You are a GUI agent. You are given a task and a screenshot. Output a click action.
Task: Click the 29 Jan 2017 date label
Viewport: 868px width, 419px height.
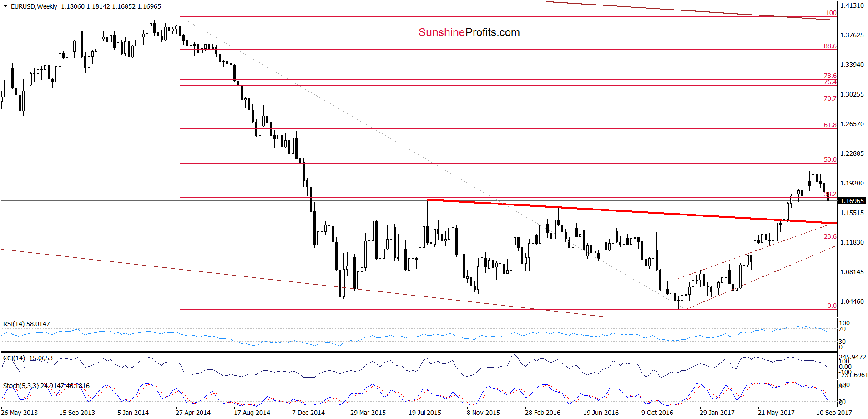717,413
